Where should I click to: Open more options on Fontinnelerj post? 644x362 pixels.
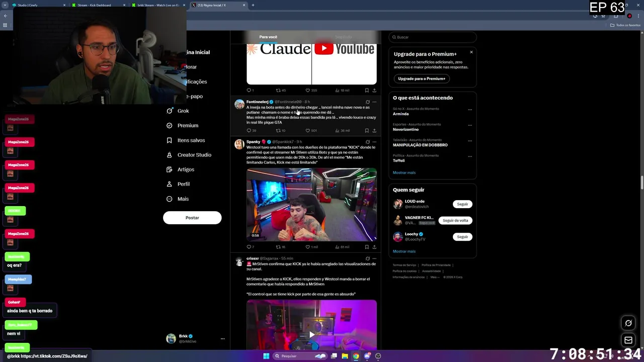pyautogui.click(x=374, y=102)
